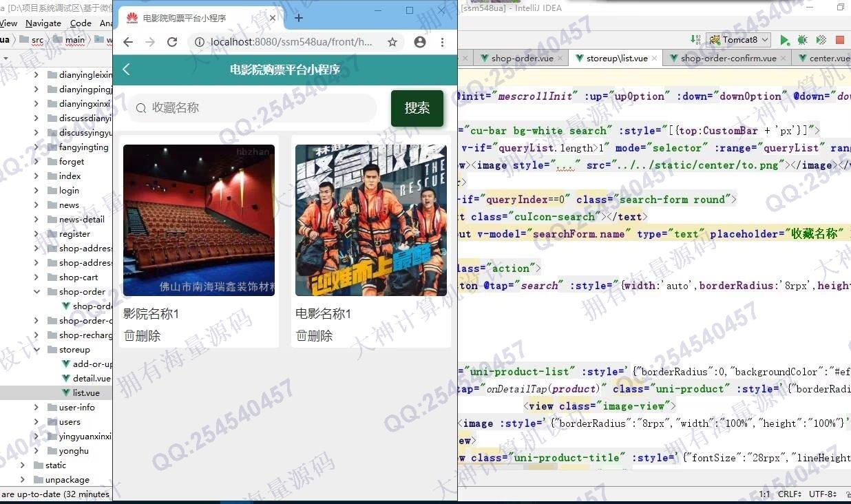Click the static folder icon
This screenshot has height=504, width=851.
pos(38,465)
